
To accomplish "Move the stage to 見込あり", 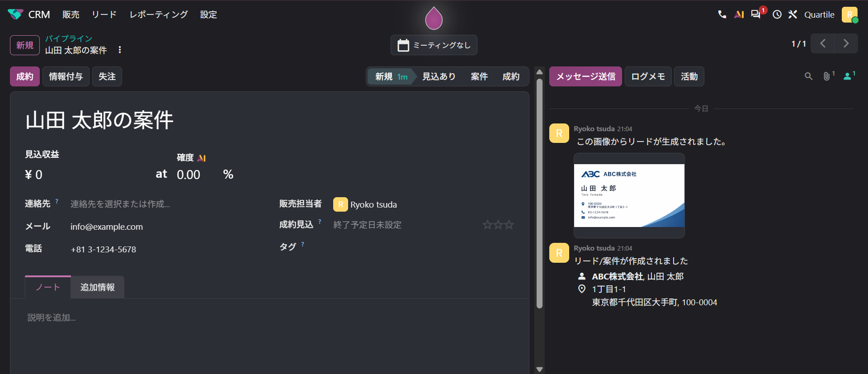I will [439, 76].
